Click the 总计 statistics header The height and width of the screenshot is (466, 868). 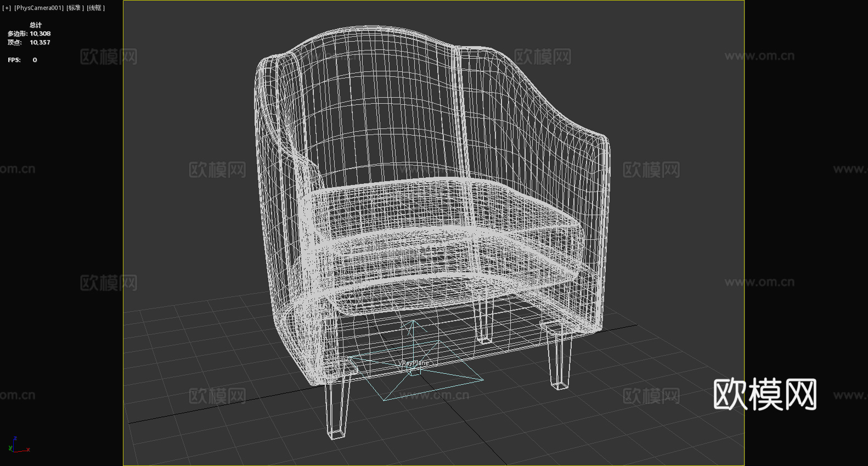(36, 25)
